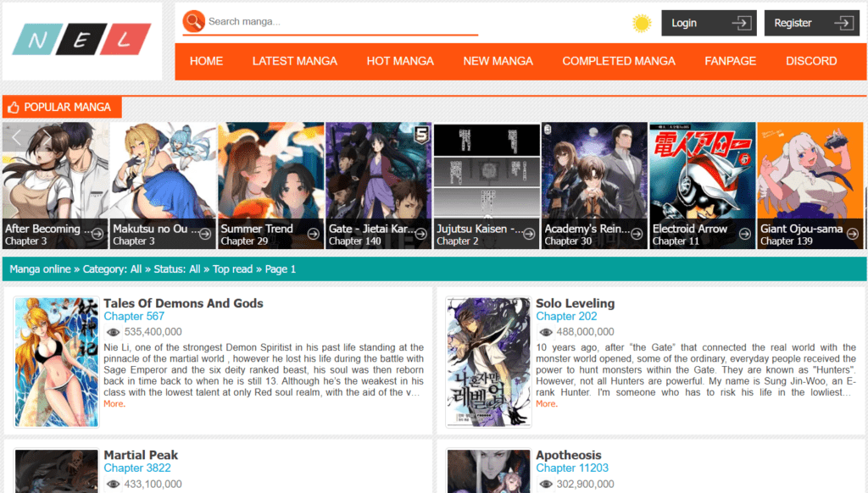The image size is (868, 493).
Task: Click the next arrow on the popular carousel
Action: tap(47, 137)
